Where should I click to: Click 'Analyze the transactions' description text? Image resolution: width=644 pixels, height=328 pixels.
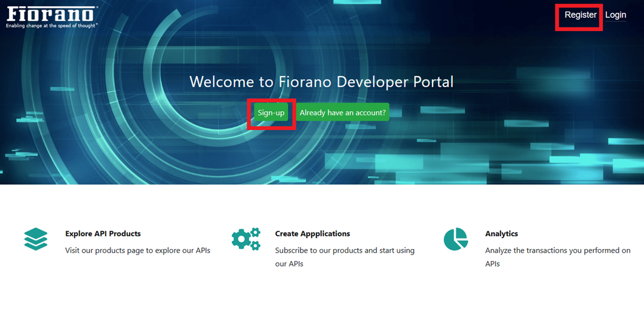(x=558, y=257)
